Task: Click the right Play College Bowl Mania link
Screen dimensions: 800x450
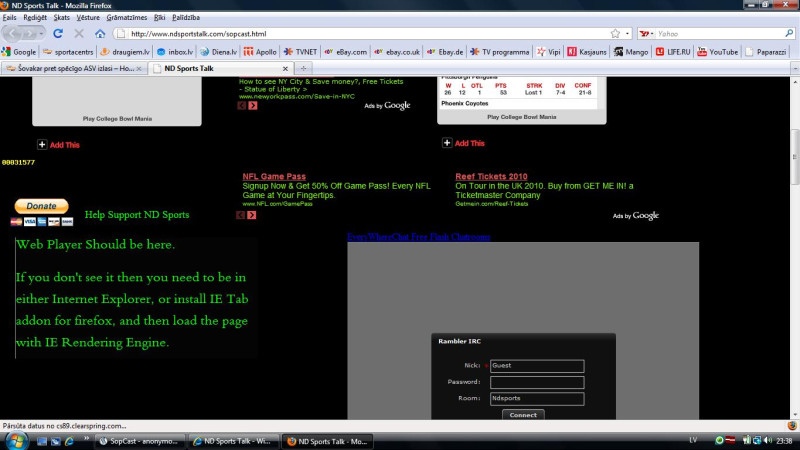Action: tap(521, 117)
